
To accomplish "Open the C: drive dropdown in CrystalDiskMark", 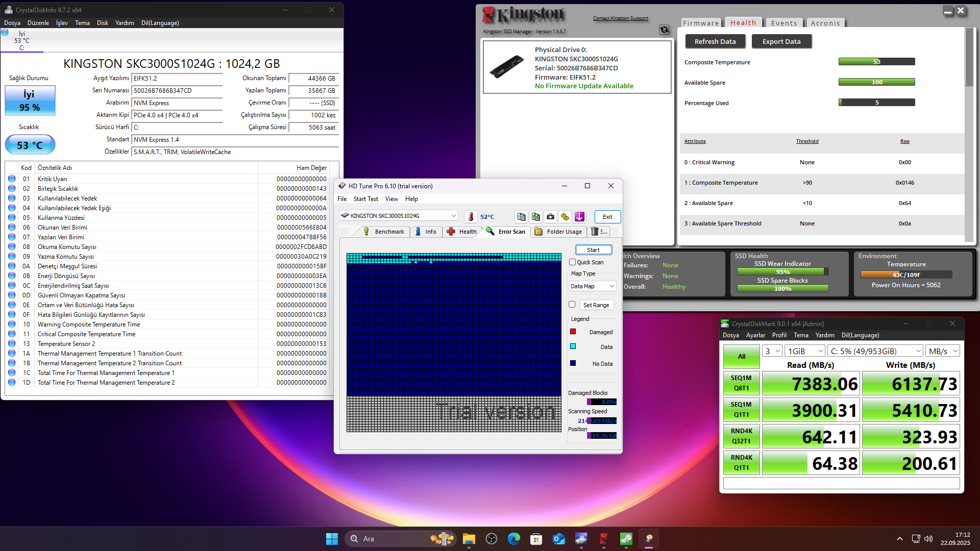I will pos(875,351).
